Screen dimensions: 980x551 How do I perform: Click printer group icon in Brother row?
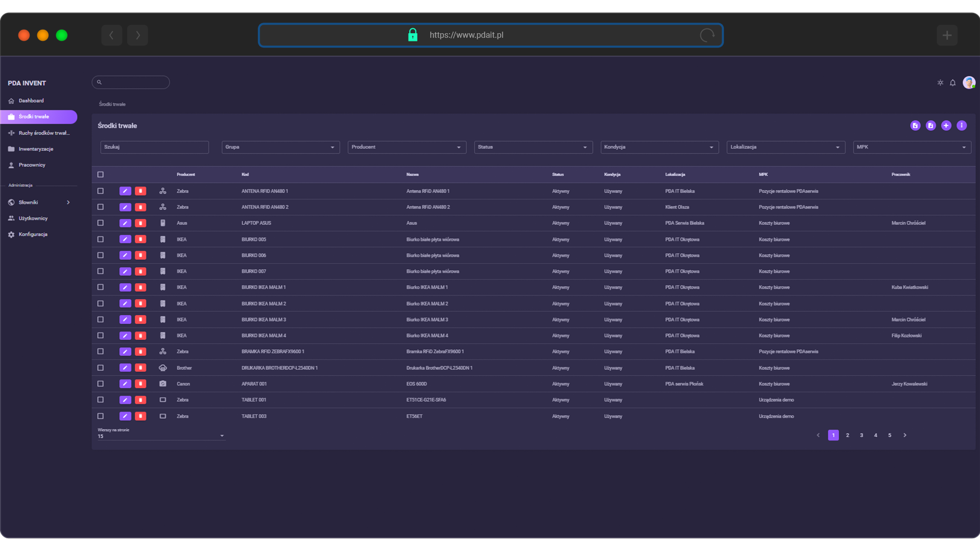coord(163,368)
